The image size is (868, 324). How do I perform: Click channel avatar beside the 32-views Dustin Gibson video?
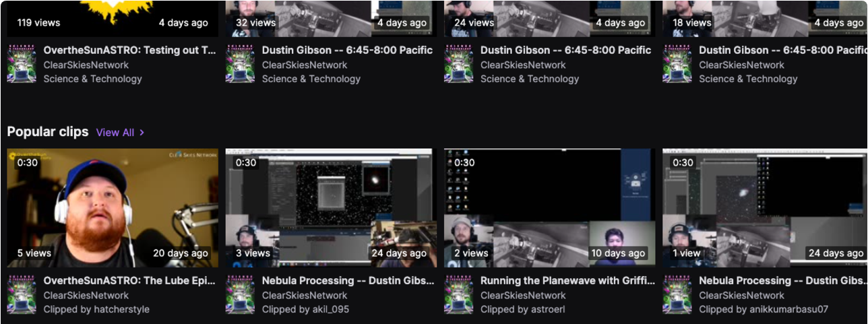point(240,64)
